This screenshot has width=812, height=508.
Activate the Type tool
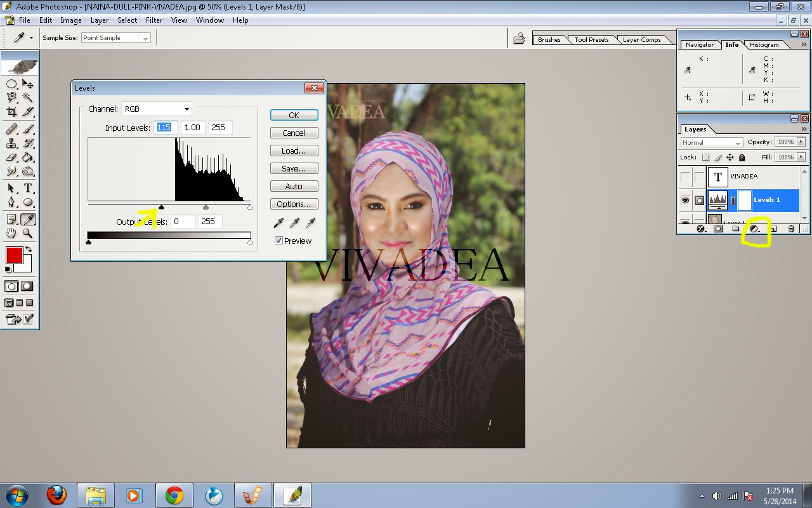pos(29,188)
